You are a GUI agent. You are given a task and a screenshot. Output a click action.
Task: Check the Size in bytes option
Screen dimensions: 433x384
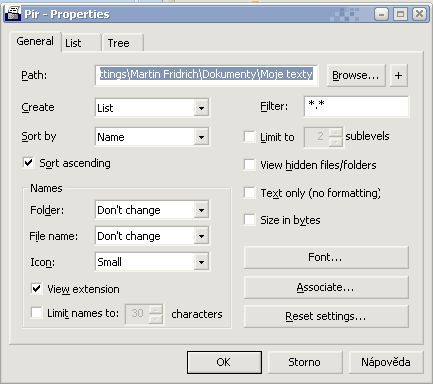[x=249, y=220]
